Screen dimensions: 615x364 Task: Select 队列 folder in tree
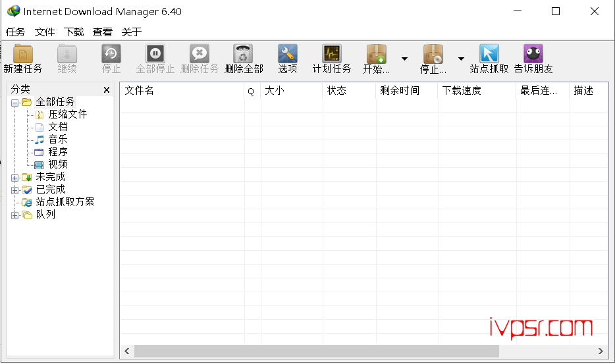click(45, 215)
